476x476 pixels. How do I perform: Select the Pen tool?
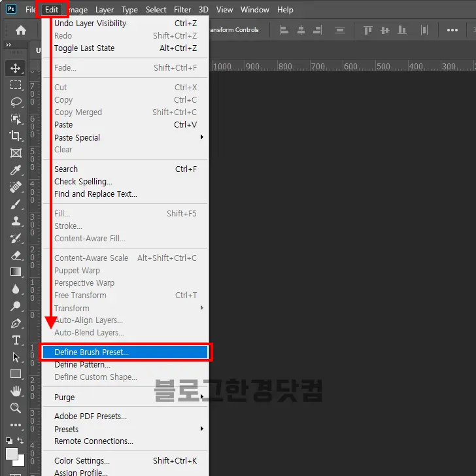point(16,323)
